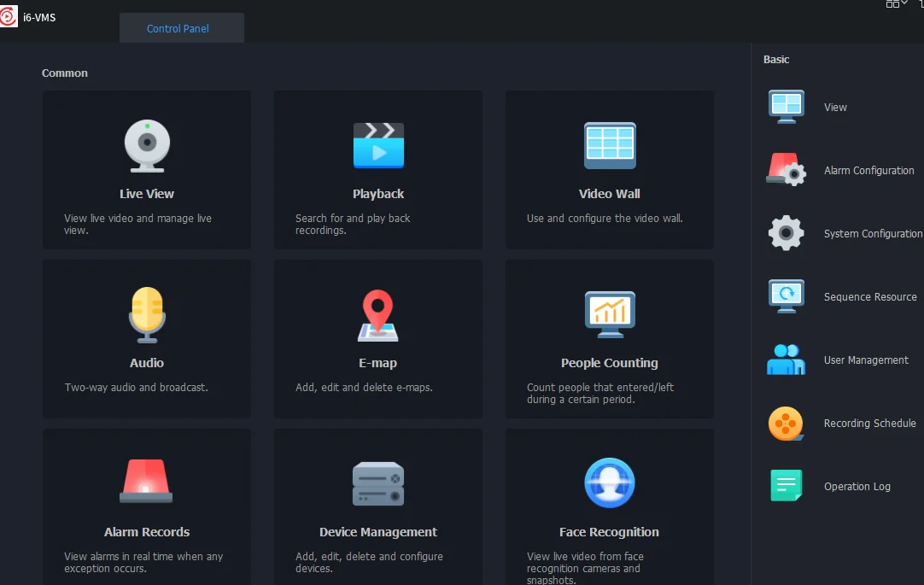This screenshot has width=924, height=585.
Task: Click the Common section heading
Action: click(x=64, y=73)
